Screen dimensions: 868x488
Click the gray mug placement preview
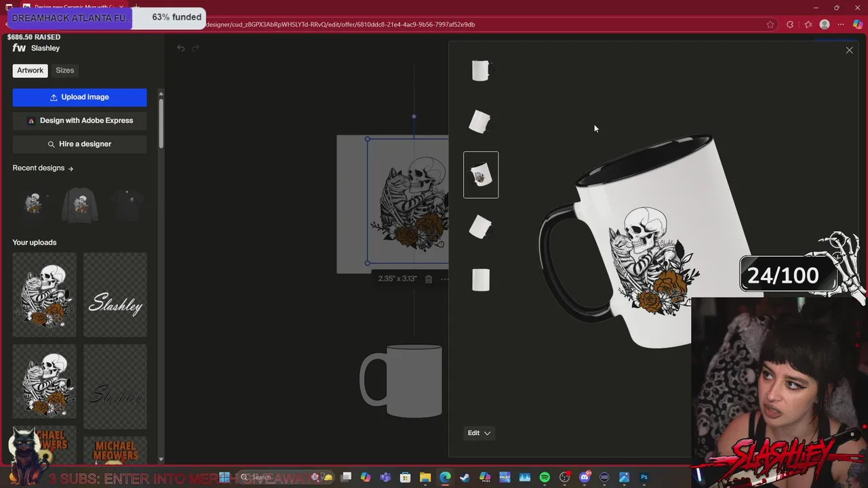click(x=401, y=381)
